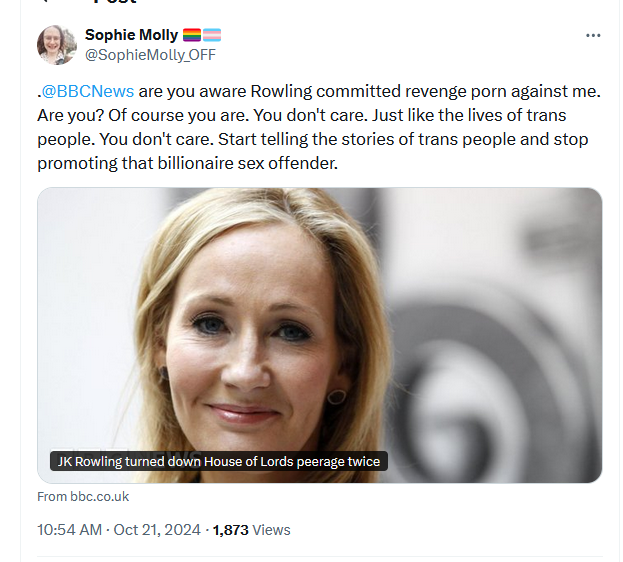Image resolution: width=623 pixels, height=562 pixels.
Task: Click the transgender flag emoji beside the name
Action: click(212, 36)
